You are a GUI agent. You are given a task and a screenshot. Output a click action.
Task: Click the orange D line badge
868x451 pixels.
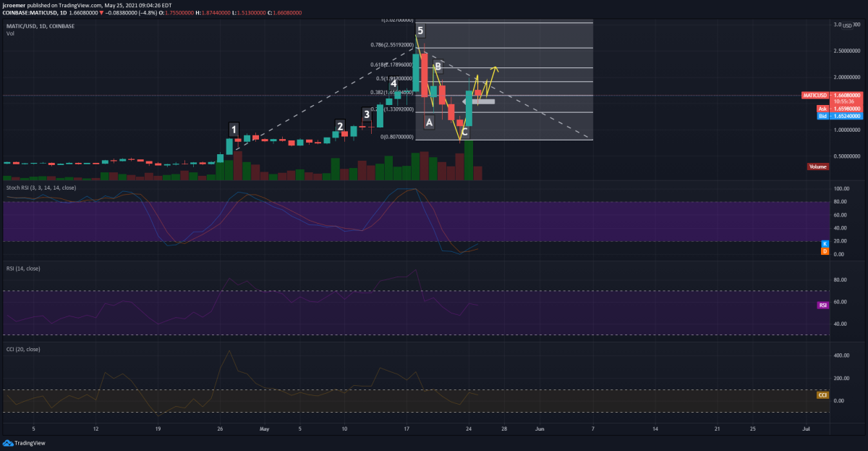825,251
